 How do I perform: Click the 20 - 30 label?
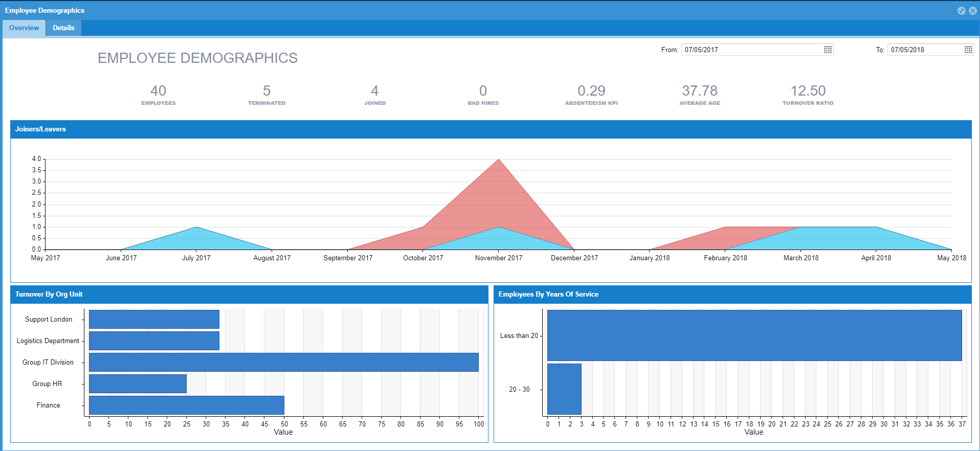[519, 390]
